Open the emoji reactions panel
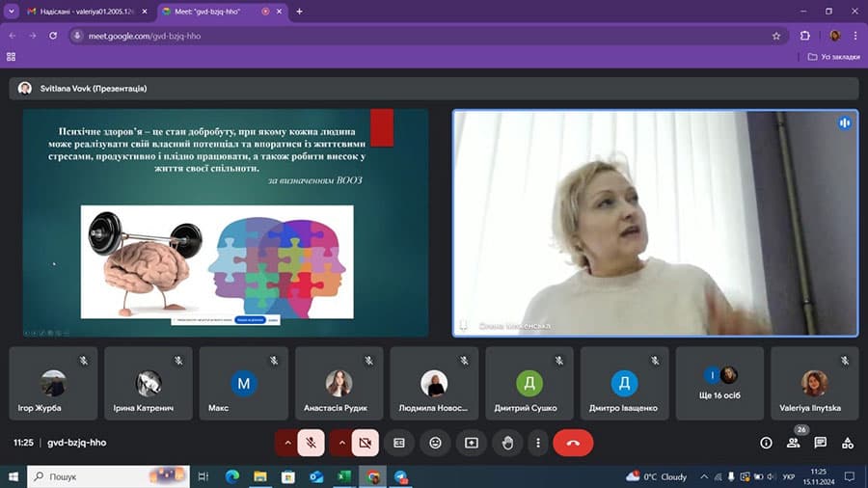This screenshot has height=488, width=868. (436, 443)
